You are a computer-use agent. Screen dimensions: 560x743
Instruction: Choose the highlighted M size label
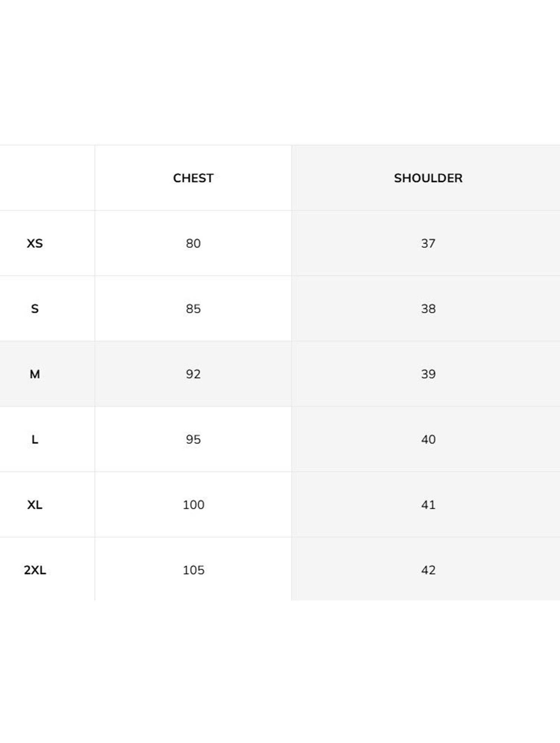coord(35,374)
